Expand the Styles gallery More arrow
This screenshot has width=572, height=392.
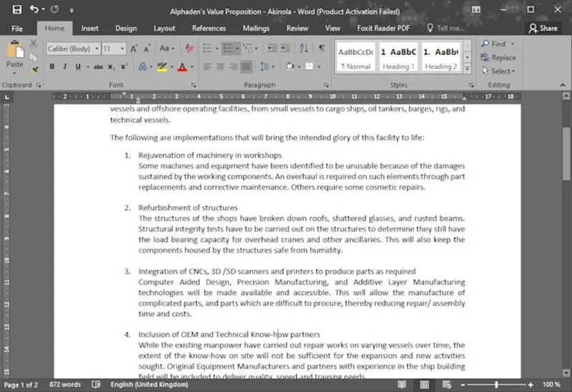(x=468, y=68)
